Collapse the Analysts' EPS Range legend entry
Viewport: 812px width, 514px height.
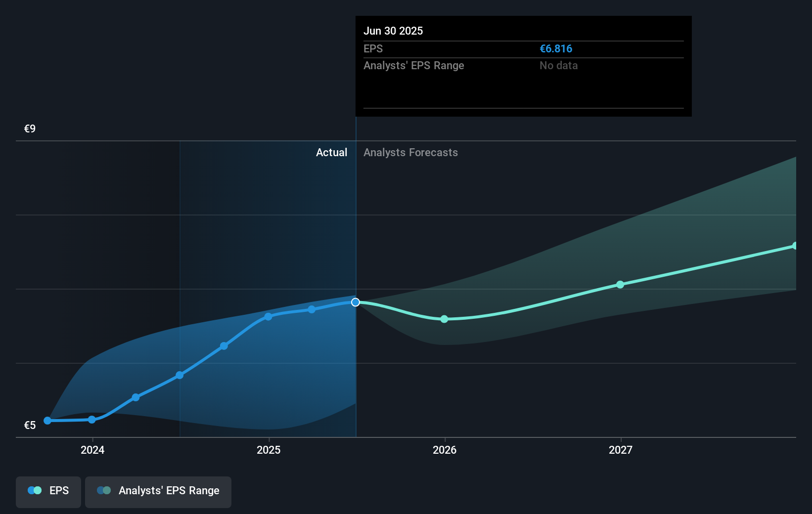point(158,491)
